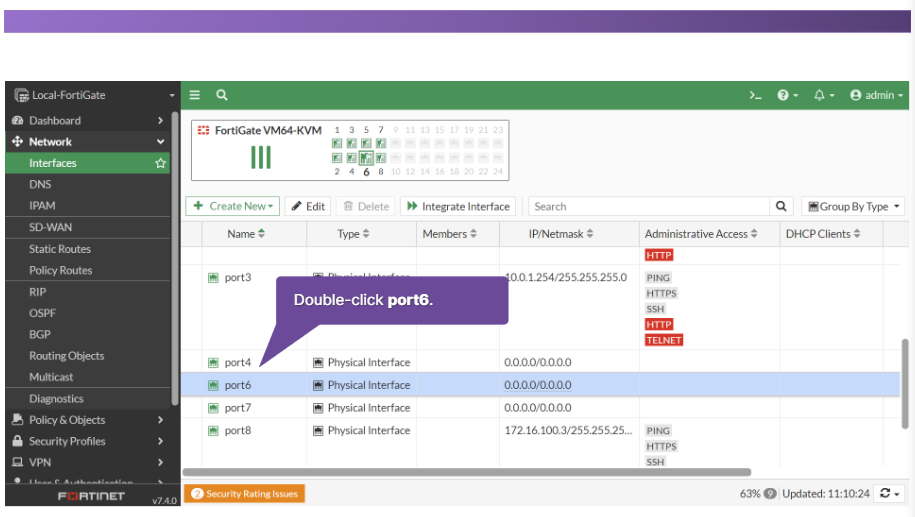Image resolution: width=915 pixels, height=517 pixels.
Task: Open the help question mark menu
Action: pos(787,95)
